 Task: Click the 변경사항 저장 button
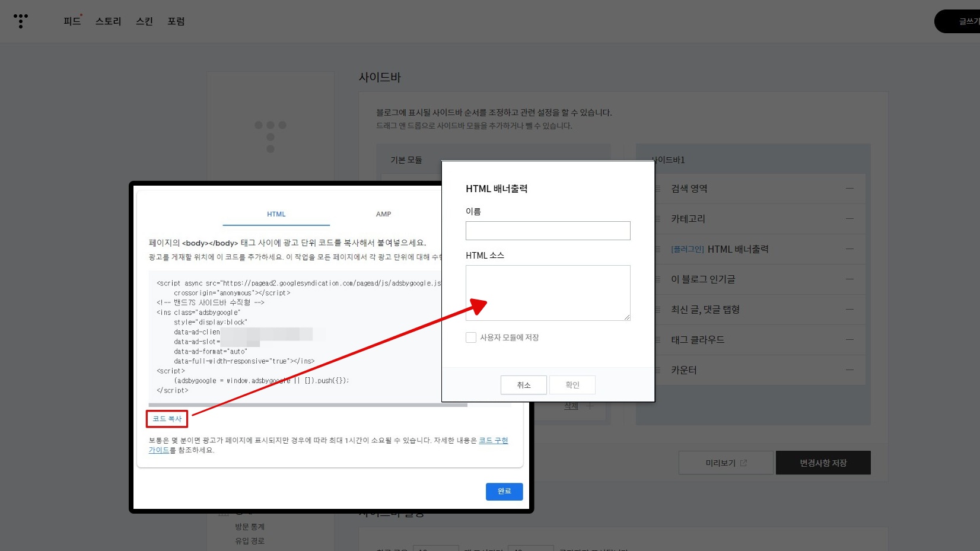coord(823,463)
